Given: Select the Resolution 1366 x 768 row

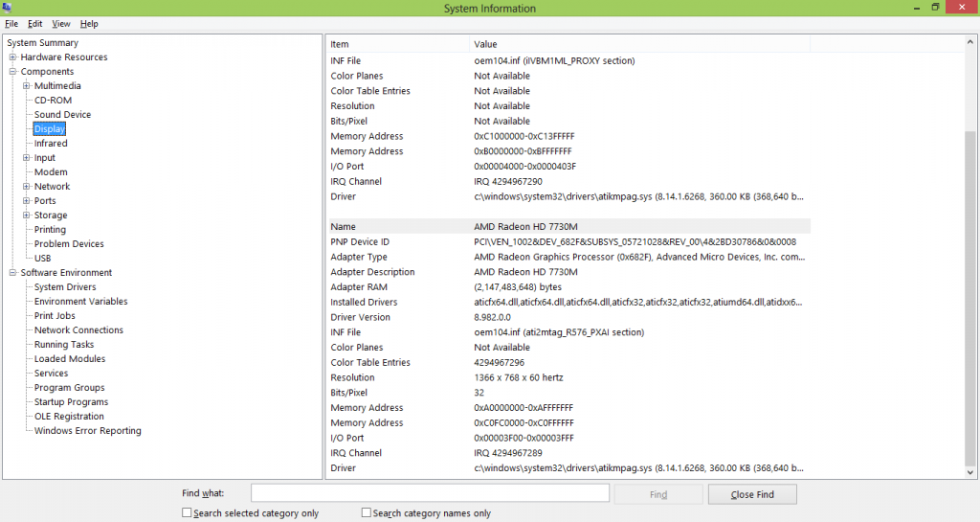Looking at the screenshot, I should [x=568, y=377].
